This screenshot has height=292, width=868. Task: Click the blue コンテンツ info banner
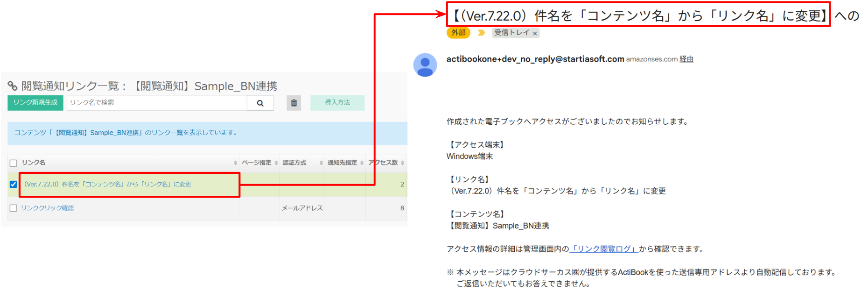coord(207,133)
